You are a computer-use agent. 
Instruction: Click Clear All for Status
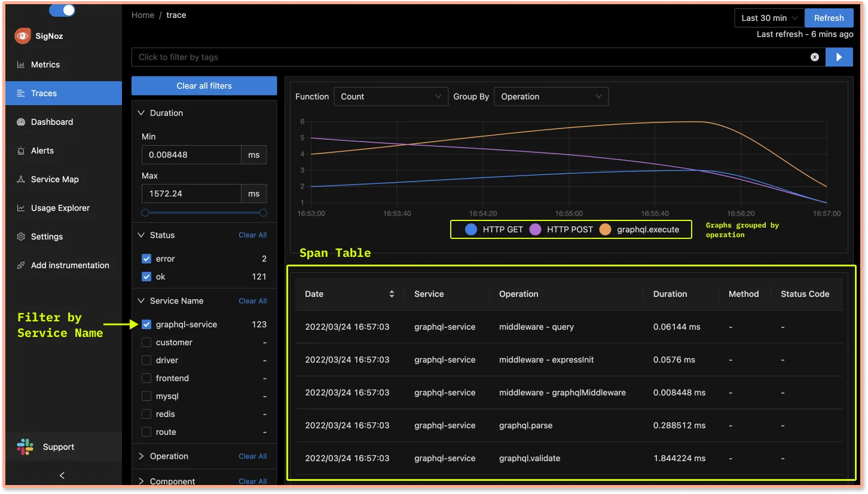pos(252,235)
